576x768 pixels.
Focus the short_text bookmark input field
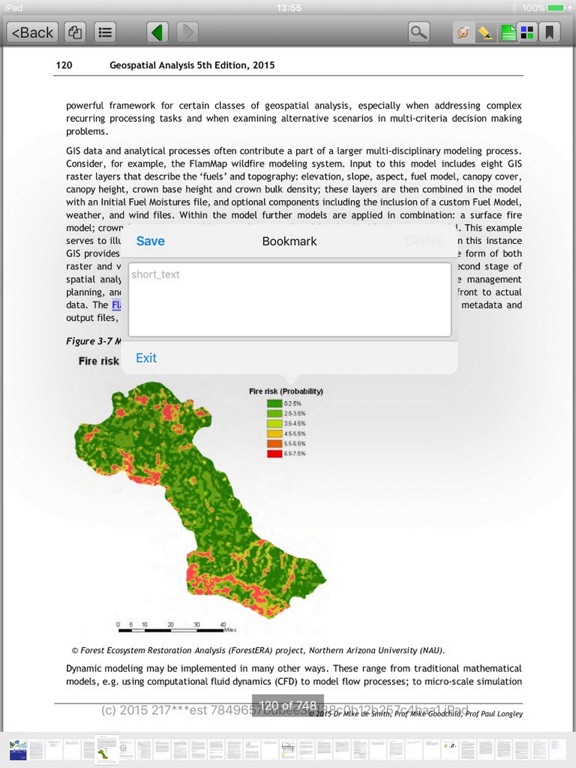[289, 300]
